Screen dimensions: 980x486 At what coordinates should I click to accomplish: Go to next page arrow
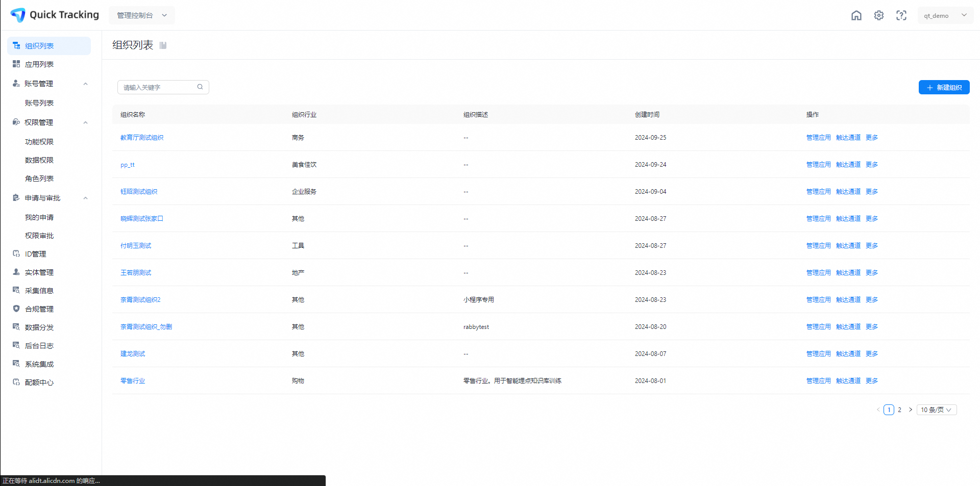click(x=911, y=410)
